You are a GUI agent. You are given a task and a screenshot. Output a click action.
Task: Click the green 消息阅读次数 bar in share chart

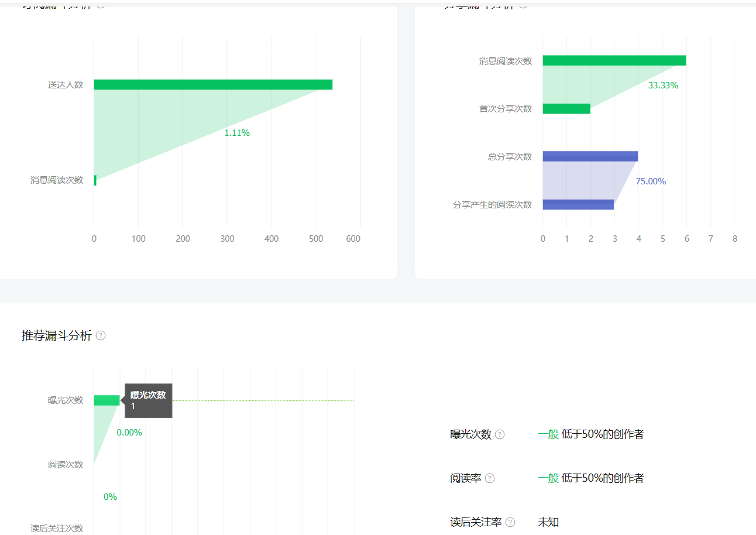tap(614, 60)
